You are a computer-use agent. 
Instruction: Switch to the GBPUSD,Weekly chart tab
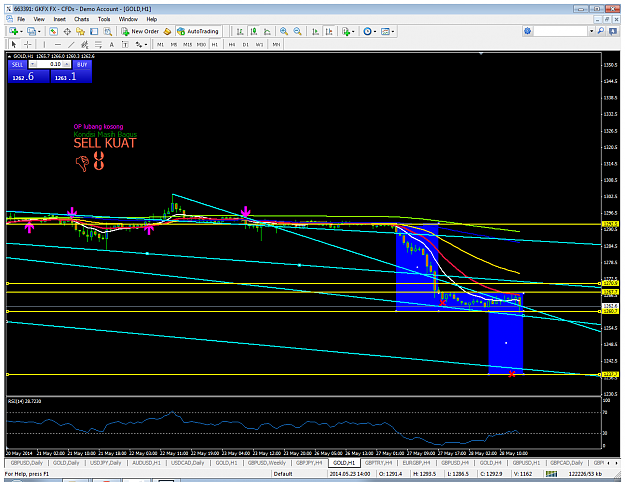pos(267,463)
